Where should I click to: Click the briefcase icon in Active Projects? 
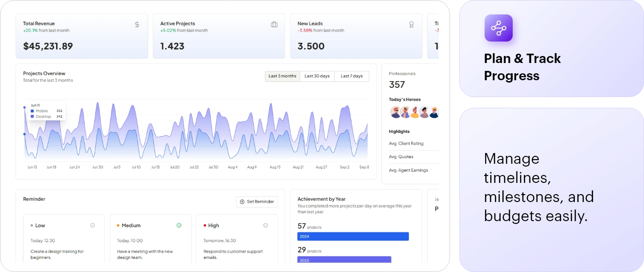[x=274, y=24]
